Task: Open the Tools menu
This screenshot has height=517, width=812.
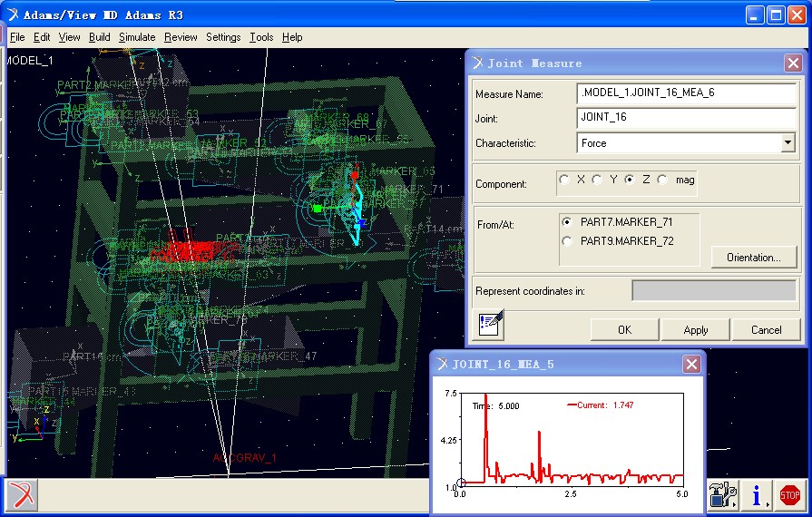Action: click(x=261, y=37)
